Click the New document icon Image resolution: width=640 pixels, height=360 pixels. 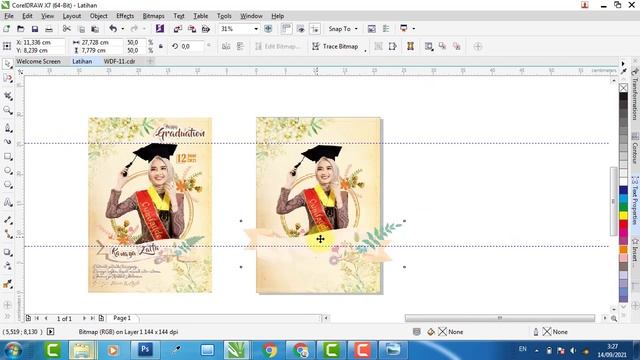point(7,29)
